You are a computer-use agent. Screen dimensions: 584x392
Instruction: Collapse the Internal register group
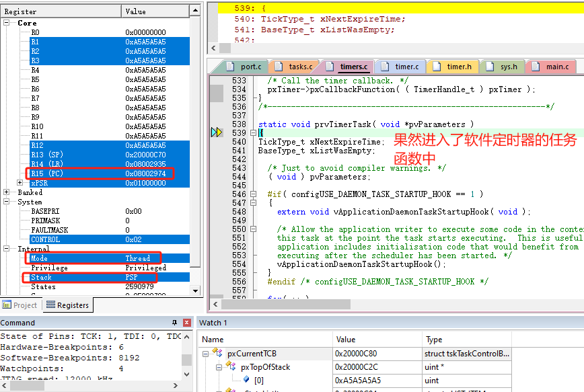6,248
